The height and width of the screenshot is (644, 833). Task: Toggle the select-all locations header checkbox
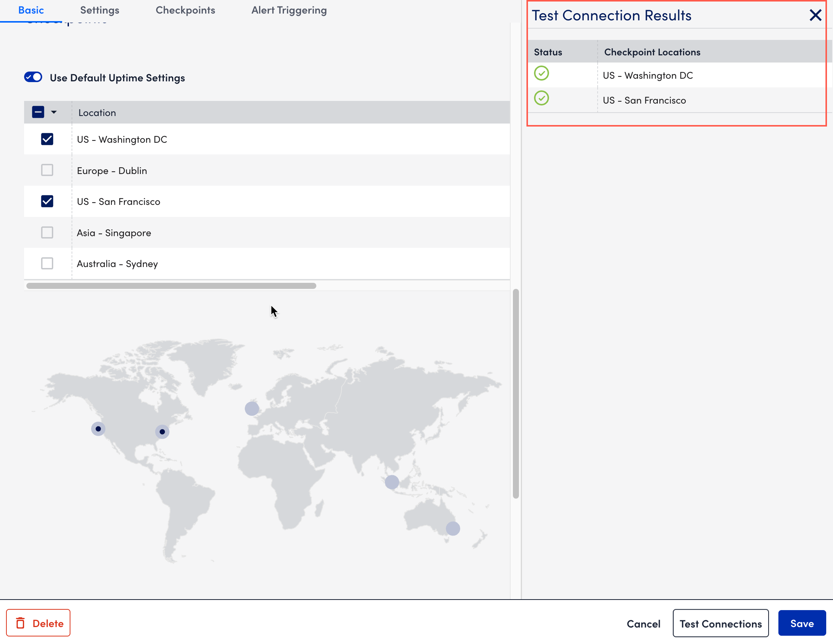pos(38,112)
